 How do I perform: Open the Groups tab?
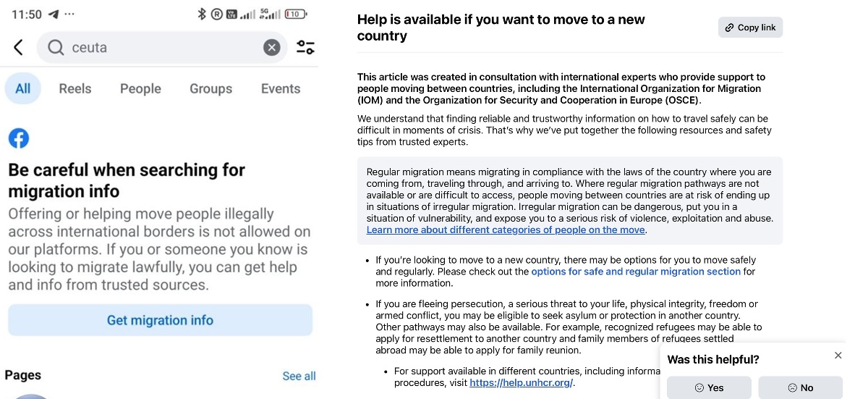click(x=211, y=88)
